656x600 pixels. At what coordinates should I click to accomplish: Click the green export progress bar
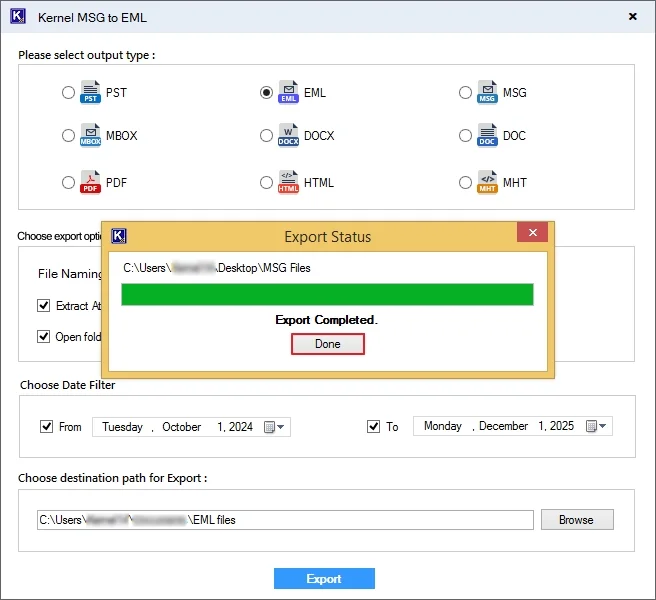[x=327, y=294]
